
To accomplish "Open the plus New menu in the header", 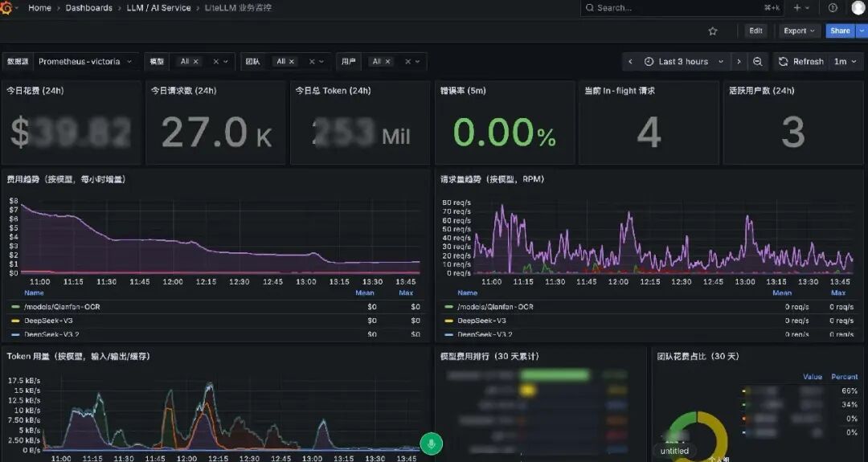I will [x=801, y=8].
